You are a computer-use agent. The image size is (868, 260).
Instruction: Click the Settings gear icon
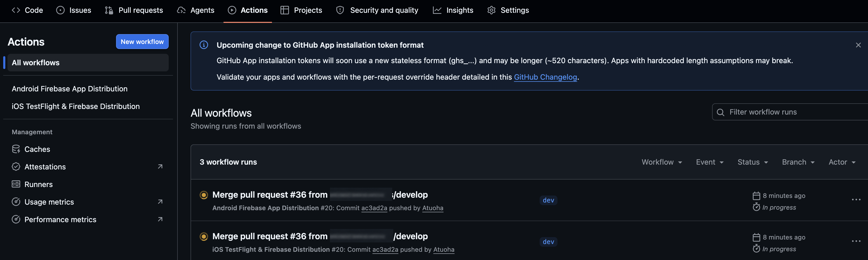coord(491,10)
